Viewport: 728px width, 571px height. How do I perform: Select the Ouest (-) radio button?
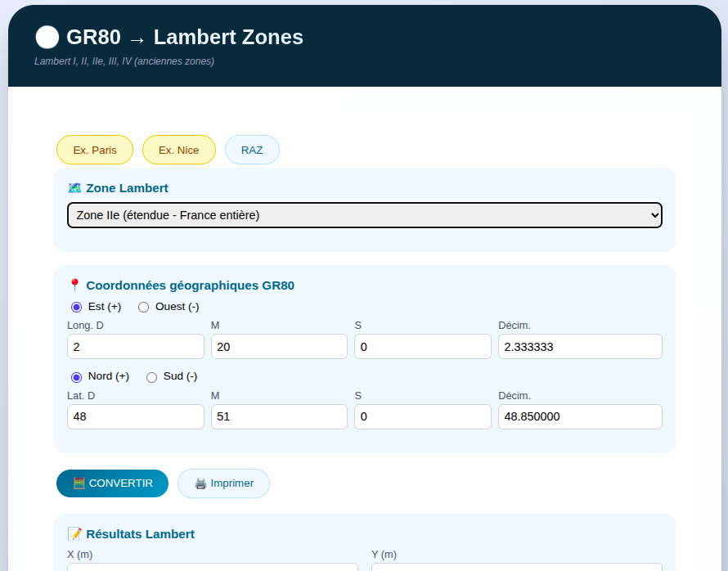143,308
